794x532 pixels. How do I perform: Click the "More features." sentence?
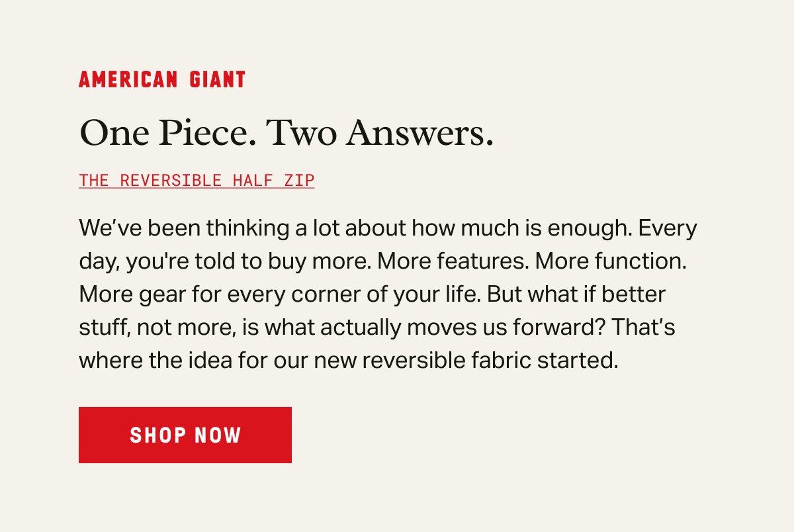click(453, 261)
